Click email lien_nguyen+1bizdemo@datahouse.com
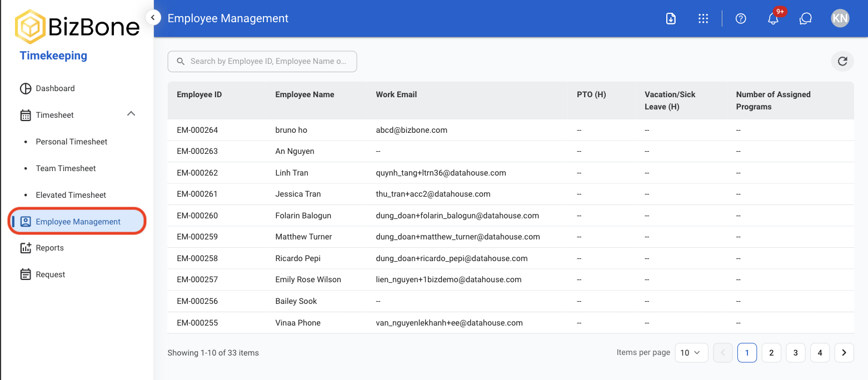 [x=449, y=279]
